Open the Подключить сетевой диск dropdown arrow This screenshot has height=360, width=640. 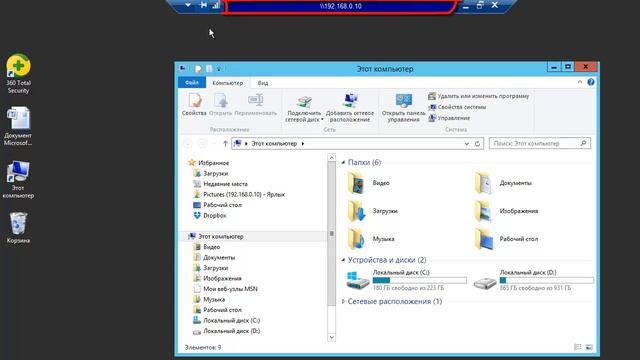point(322,120)
